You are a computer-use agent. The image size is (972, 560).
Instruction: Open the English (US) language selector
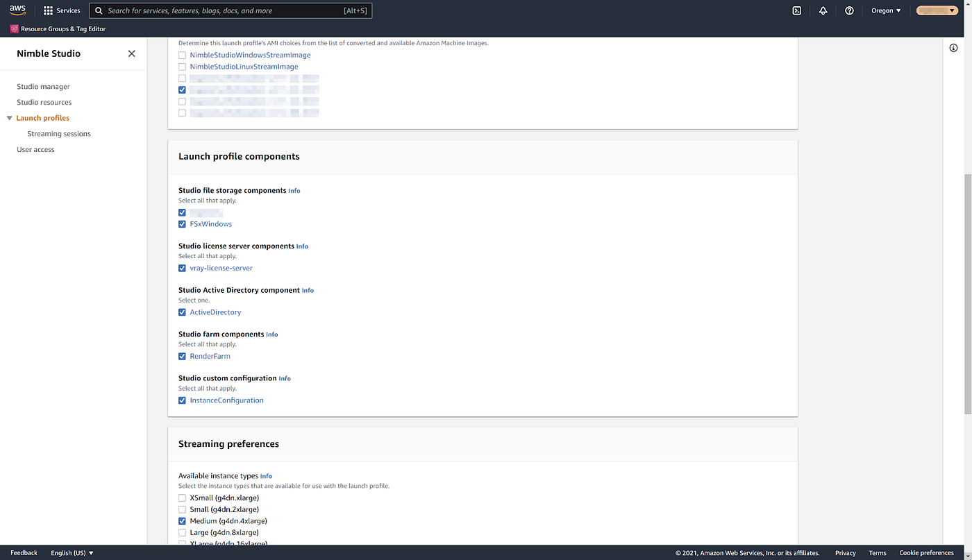pyautogui.click(x=72, y=553)
